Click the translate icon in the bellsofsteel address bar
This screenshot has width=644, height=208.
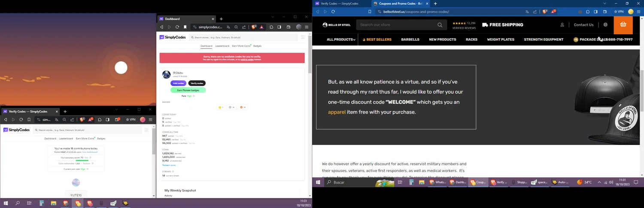click(x=527, y=12)
